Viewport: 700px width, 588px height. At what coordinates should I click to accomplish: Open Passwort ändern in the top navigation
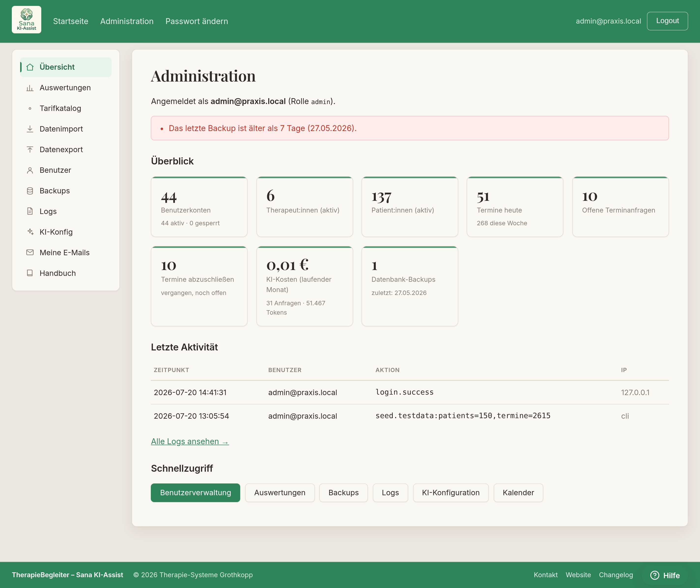coord(197,21)
